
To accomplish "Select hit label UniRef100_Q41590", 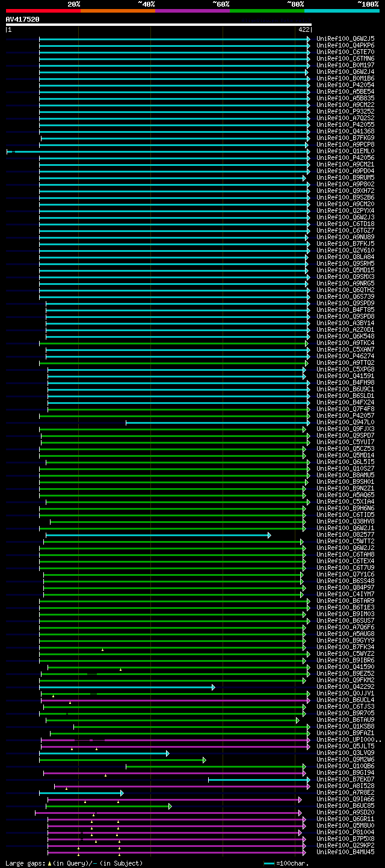I will (x=345, y=667).
